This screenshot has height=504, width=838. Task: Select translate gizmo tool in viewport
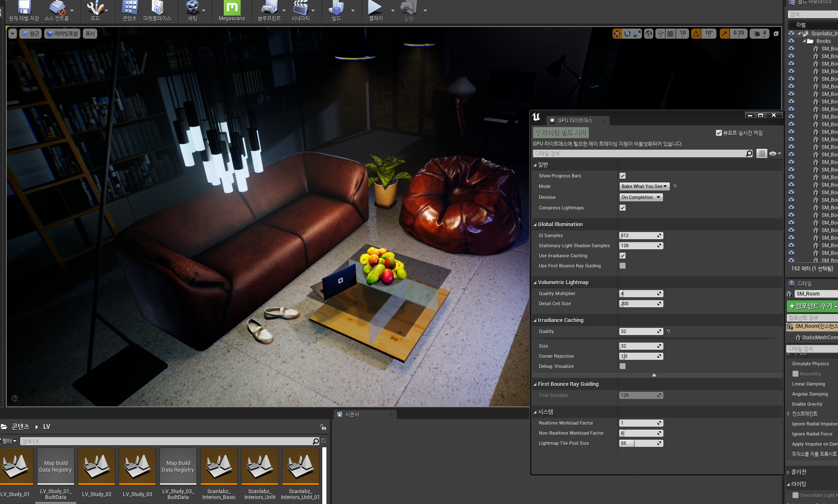[617, 34]
